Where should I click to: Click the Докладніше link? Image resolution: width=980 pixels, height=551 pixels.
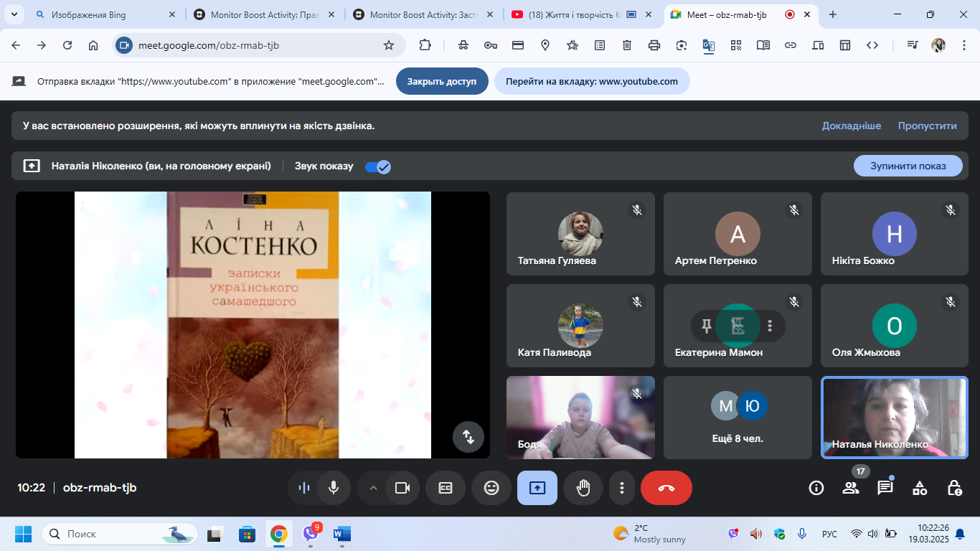(852, 126)
